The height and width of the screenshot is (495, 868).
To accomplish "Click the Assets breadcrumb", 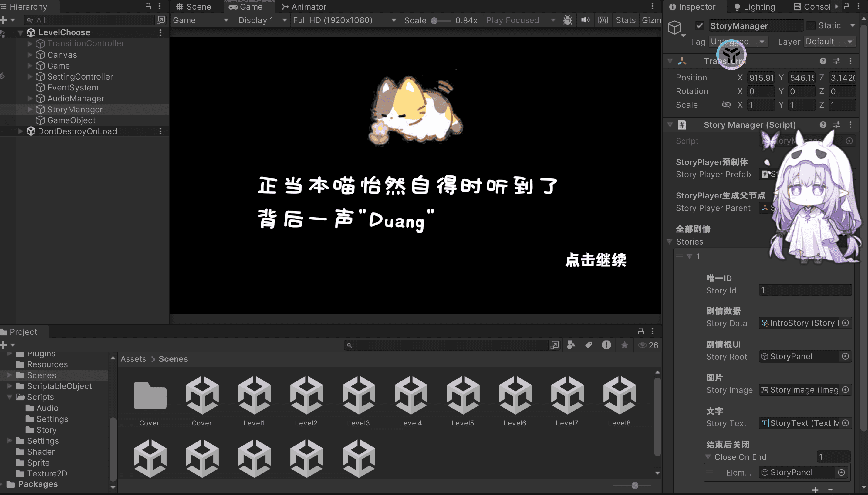I will tap(133, 359).
